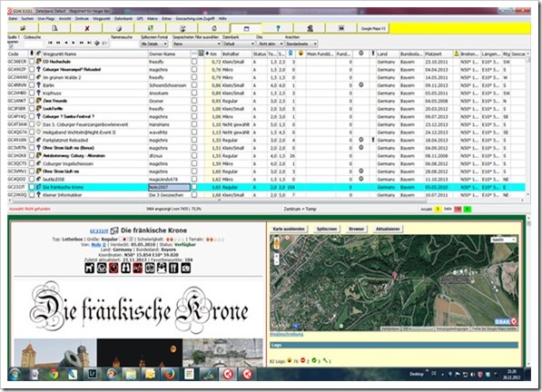Tick user flag checkbox for Die fränkische Krone
The height and width of the screenshot is (392, 542).
[32, 187]
